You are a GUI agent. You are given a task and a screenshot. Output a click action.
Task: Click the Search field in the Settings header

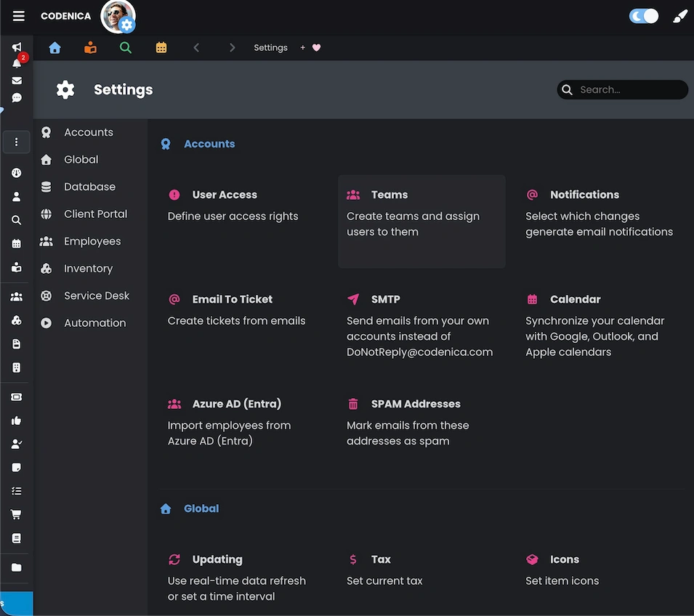[x=622, y=89]
